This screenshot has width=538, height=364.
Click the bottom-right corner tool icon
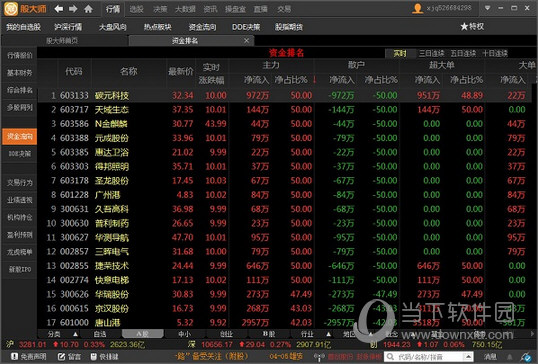pos(526,357)
